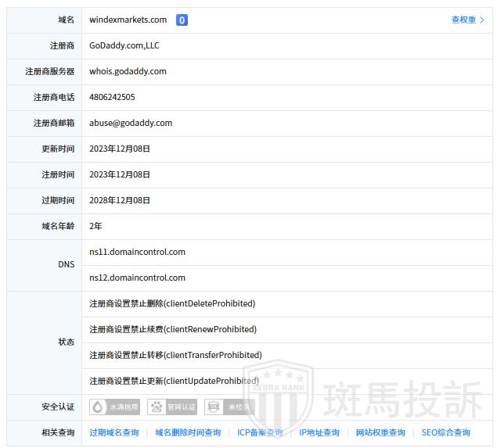Viewport: 497px width, 448px height.
Task: Click the 水滴信用 security badge
Action: point(115,407)
